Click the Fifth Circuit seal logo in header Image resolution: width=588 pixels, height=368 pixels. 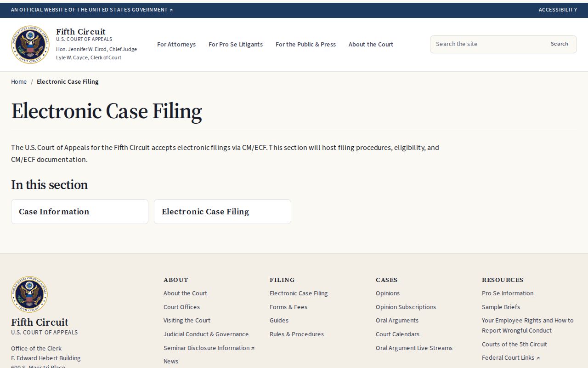(x=30, y=45)
